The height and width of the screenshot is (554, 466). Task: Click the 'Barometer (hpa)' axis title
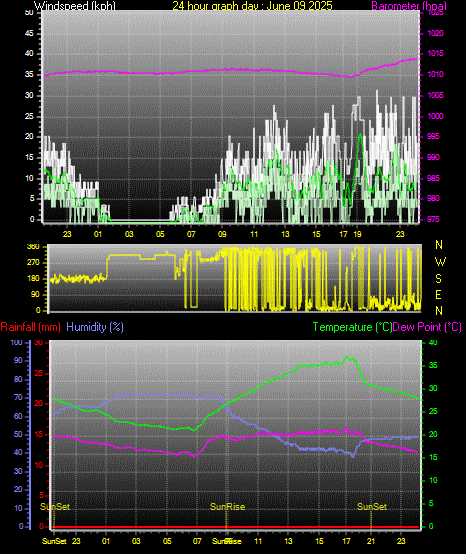point(409,6)
